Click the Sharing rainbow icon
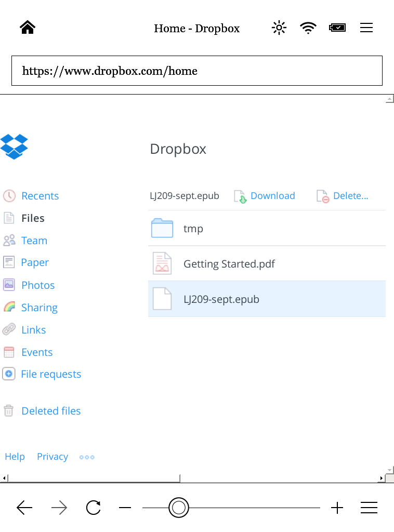This screenshot has width=394, height=532. (9, 307)
